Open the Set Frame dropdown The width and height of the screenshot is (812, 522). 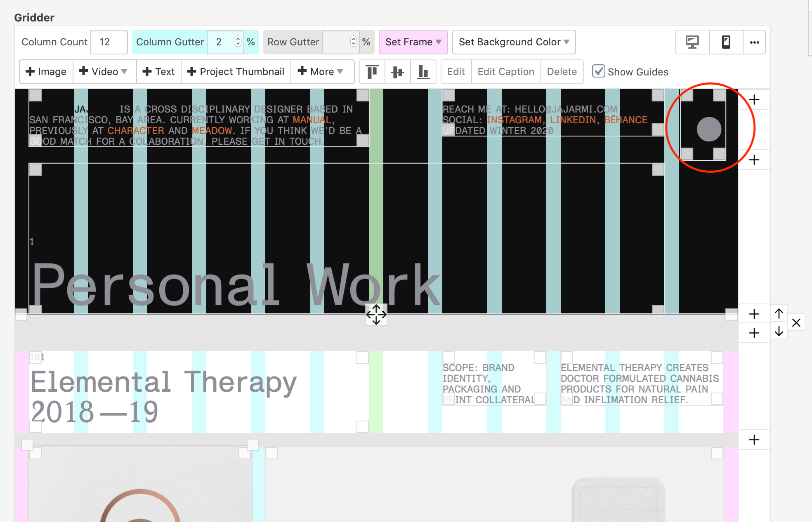[x=413, y=42]
